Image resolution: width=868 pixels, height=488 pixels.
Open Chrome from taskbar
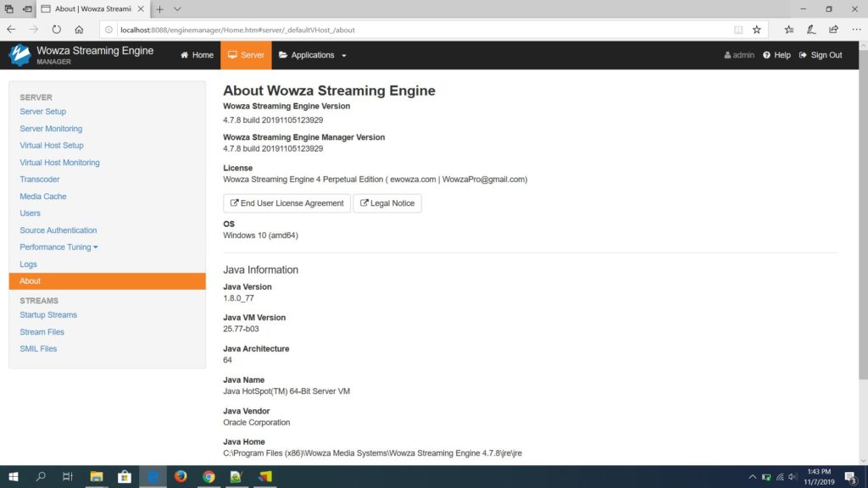coord(209,476)
